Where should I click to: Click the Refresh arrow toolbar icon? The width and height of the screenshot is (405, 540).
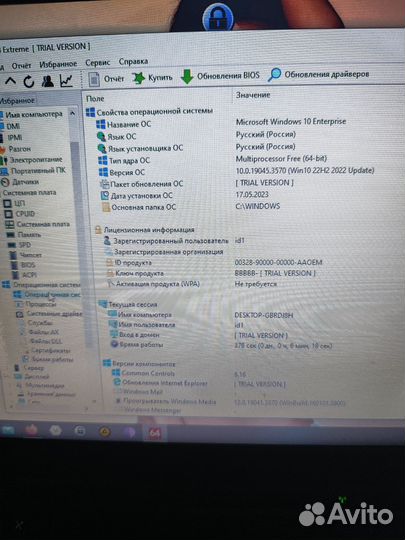(29, 82)
